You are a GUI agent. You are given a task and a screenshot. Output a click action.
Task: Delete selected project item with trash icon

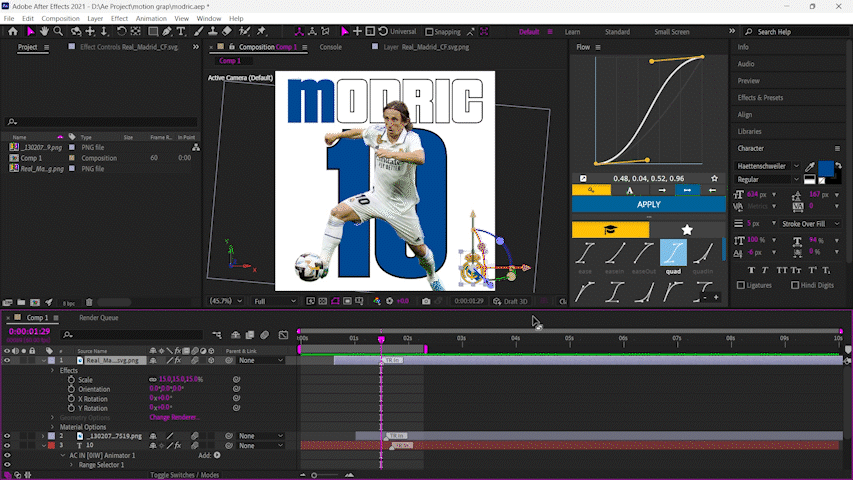tap(89, 303)
